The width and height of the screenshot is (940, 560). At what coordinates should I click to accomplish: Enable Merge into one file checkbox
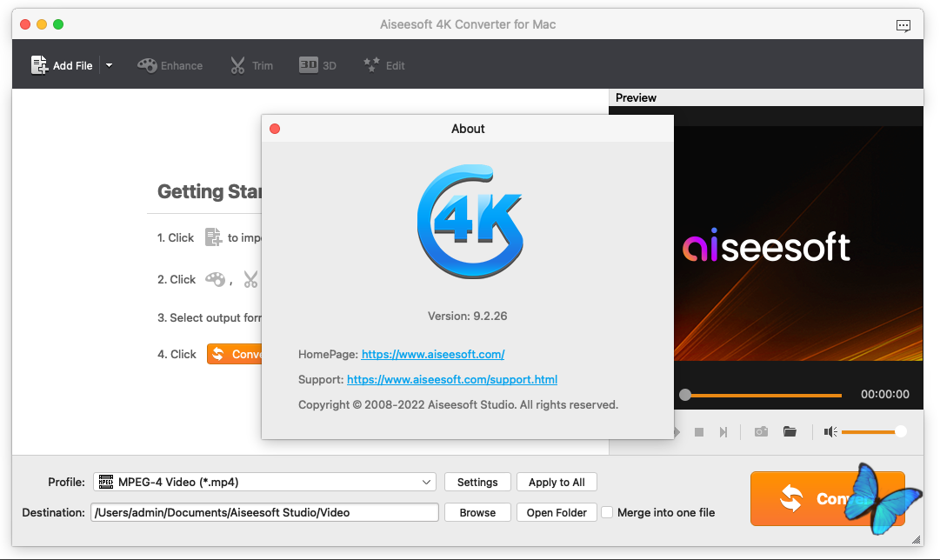pos(608,512)
